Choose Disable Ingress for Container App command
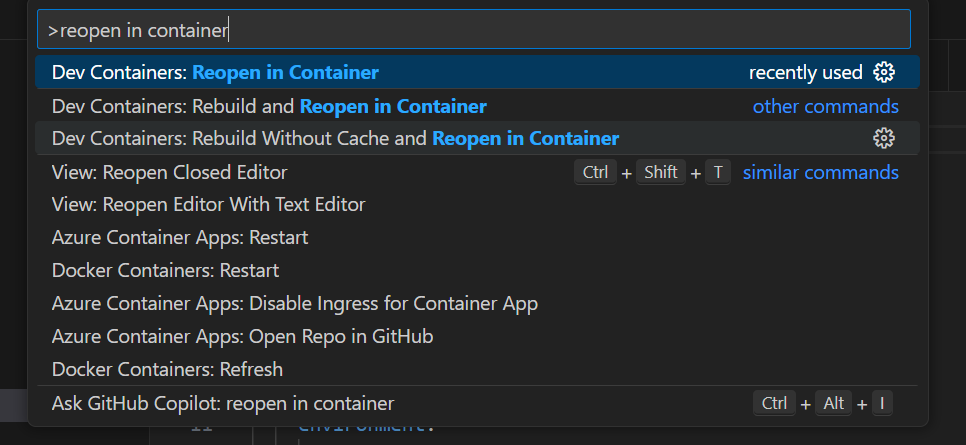The width and height of the screenshot is (966, 445). 477,303
